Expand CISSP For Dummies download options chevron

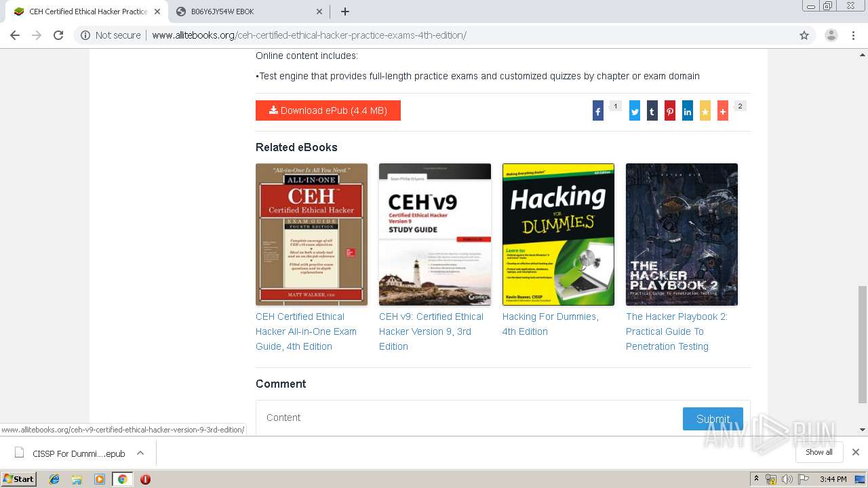pyautogui.click(x=140, y=453)
